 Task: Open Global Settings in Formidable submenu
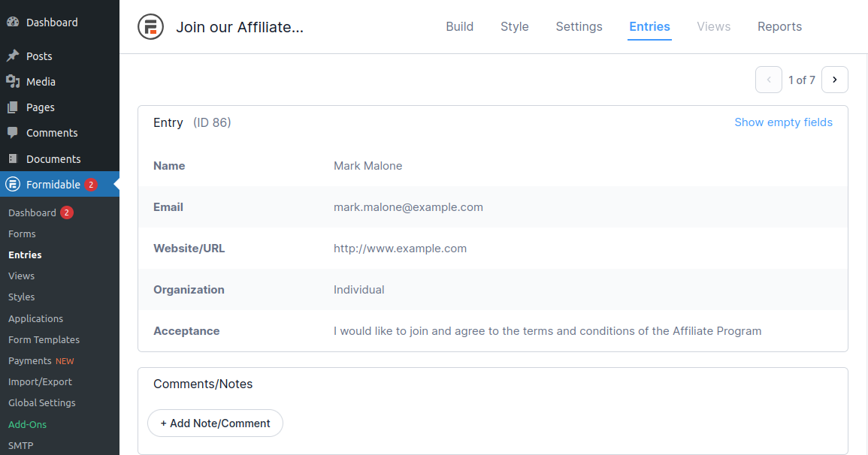pyautogui.click(x=42, y=403)
